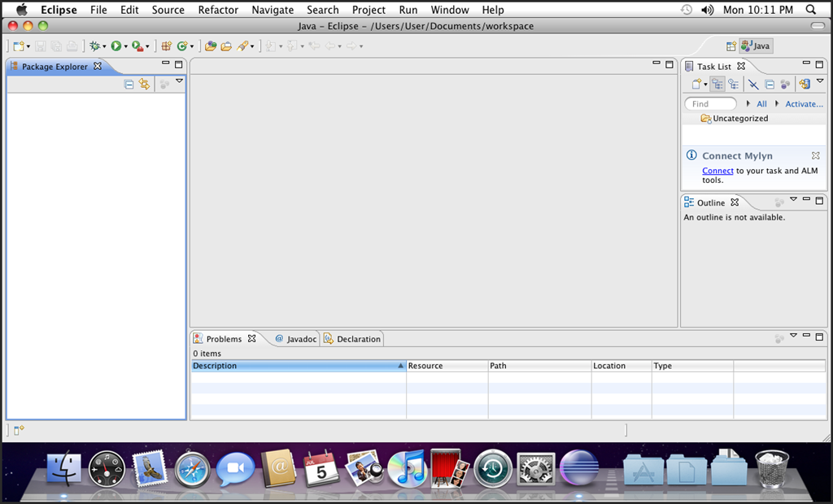This screenshot has height=504, width=833.
Task: Click the green Run button icon
Action: 116,46
